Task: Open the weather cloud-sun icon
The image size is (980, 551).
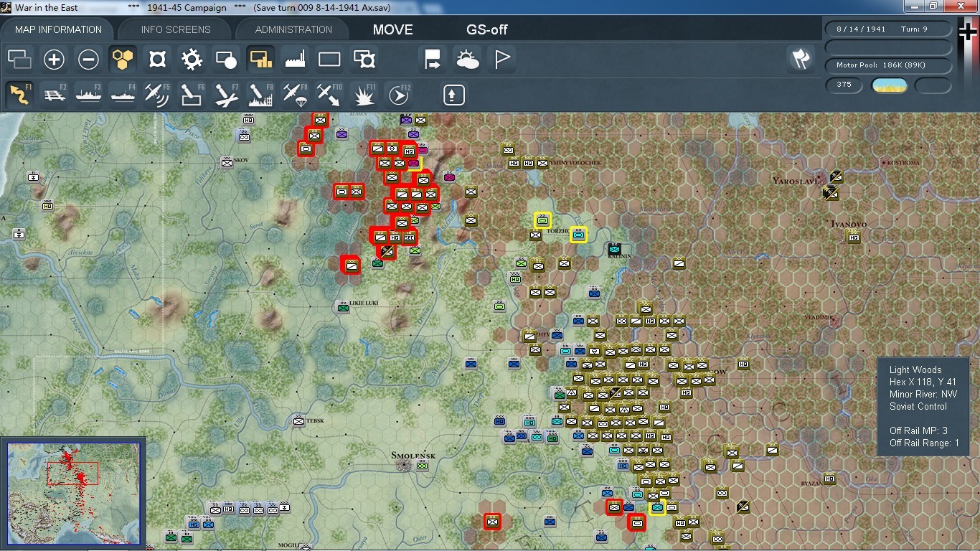Action: 467,60
